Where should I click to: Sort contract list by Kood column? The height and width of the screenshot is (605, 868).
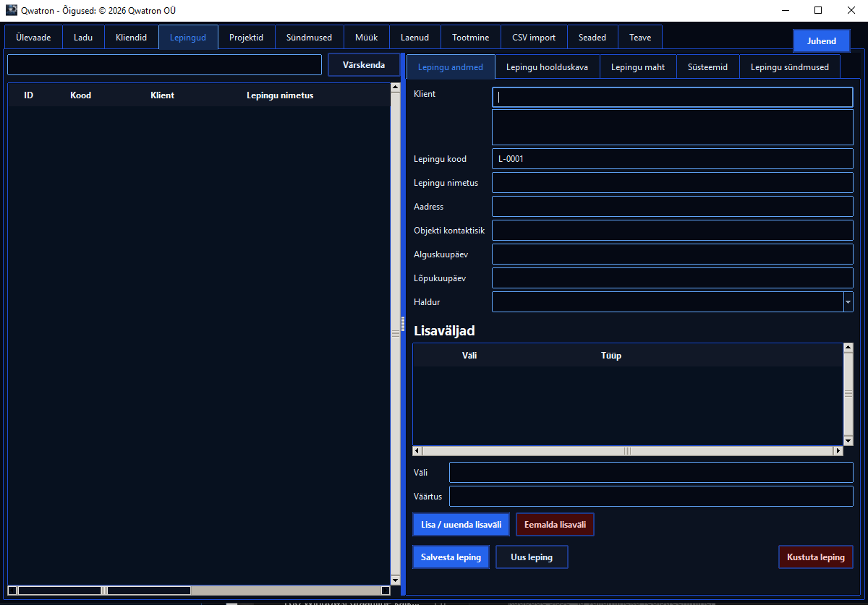coord(81,95)
